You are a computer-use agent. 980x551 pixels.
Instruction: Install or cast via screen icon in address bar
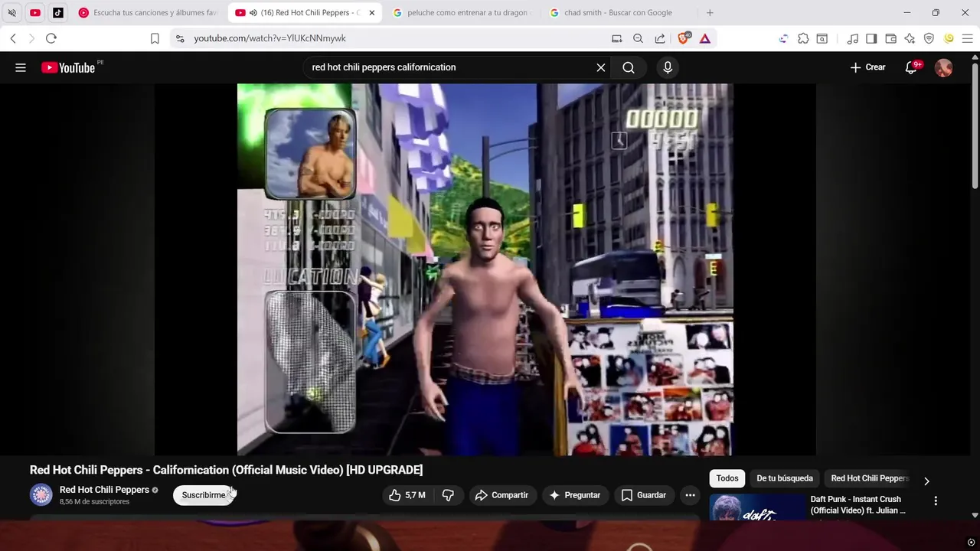[x=616, y=38]
